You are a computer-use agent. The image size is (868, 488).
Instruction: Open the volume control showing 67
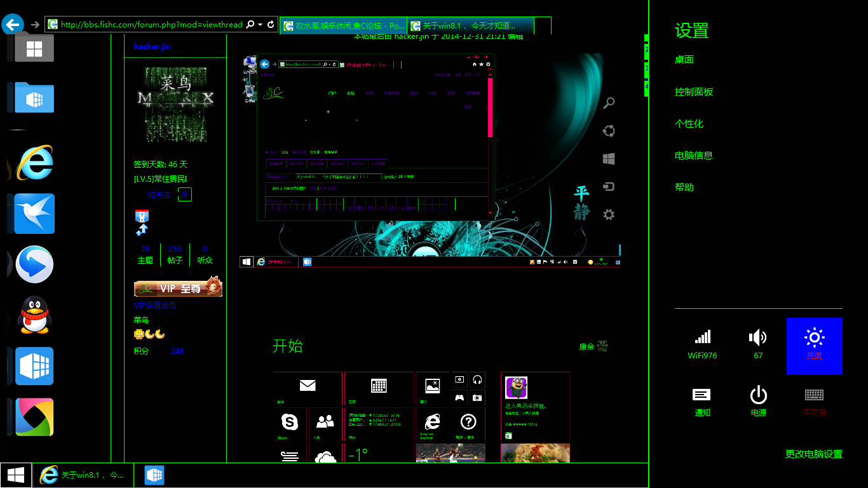click(x=758, y=346)
